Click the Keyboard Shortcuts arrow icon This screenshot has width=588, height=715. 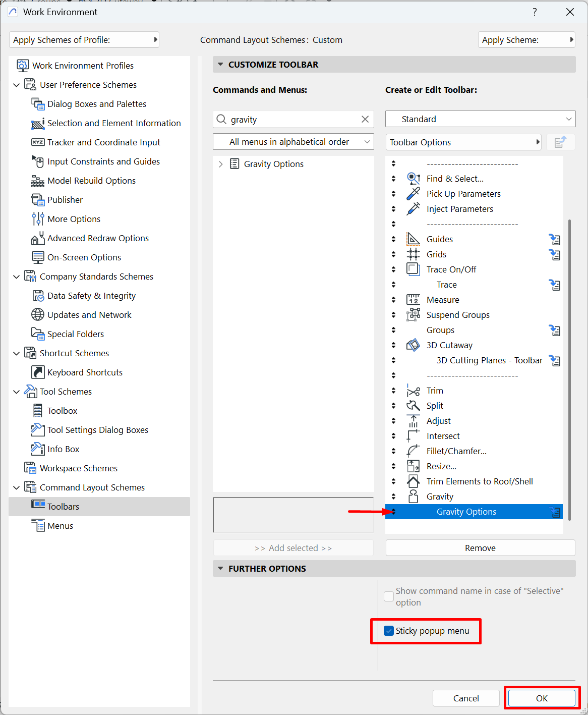[38, 372]
